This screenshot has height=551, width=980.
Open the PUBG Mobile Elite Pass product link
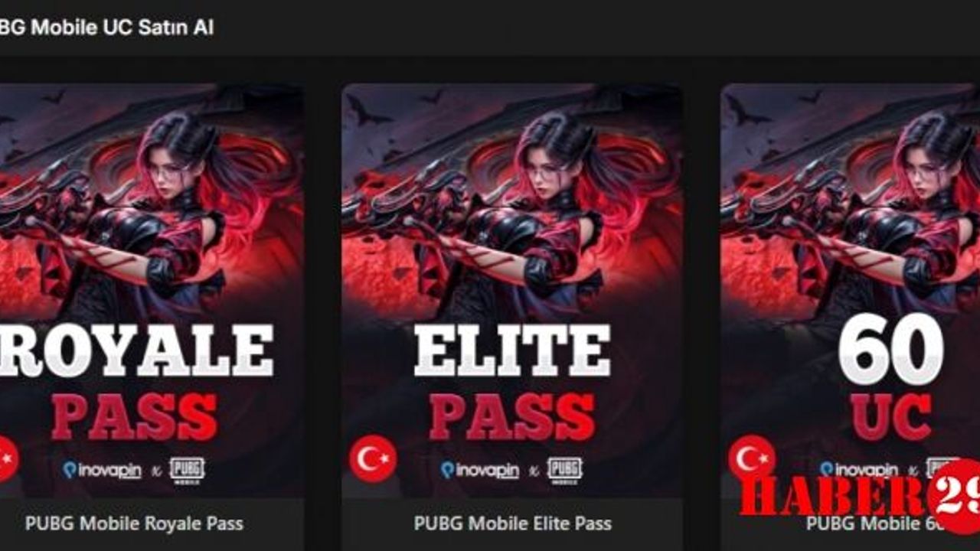512,523
